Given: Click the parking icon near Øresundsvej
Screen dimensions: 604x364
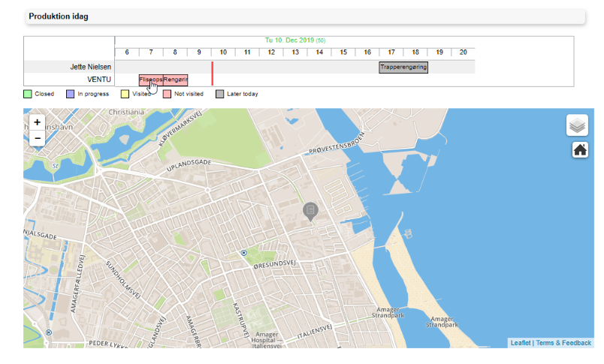Looking at the screenshot, I should tap(243, 253).
